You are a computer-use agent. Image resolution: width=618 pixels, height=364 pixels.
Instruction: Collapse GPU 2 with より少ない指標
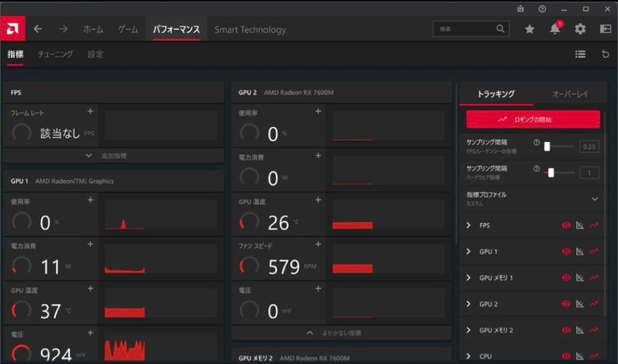click(x=340, y=333)
